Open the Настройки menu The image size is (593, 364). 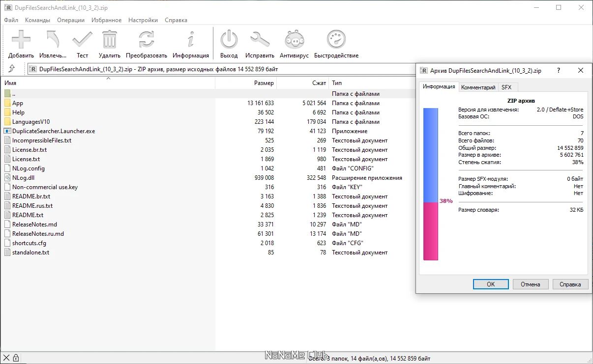coord(143,20)
